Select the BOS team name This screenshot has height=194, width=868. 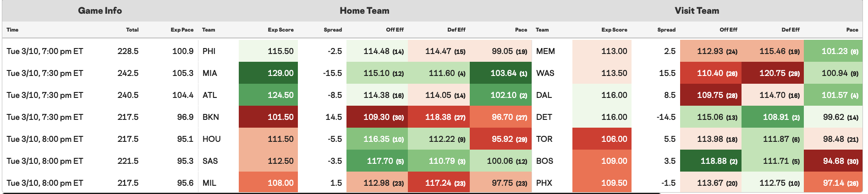tap(544, 161)
